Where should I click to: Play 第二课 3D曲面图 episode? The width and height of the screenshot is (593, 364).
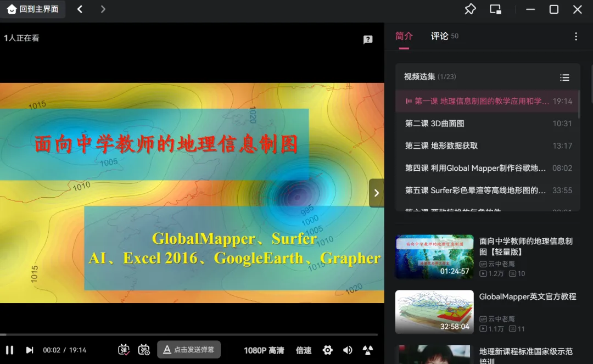point(487,123)
